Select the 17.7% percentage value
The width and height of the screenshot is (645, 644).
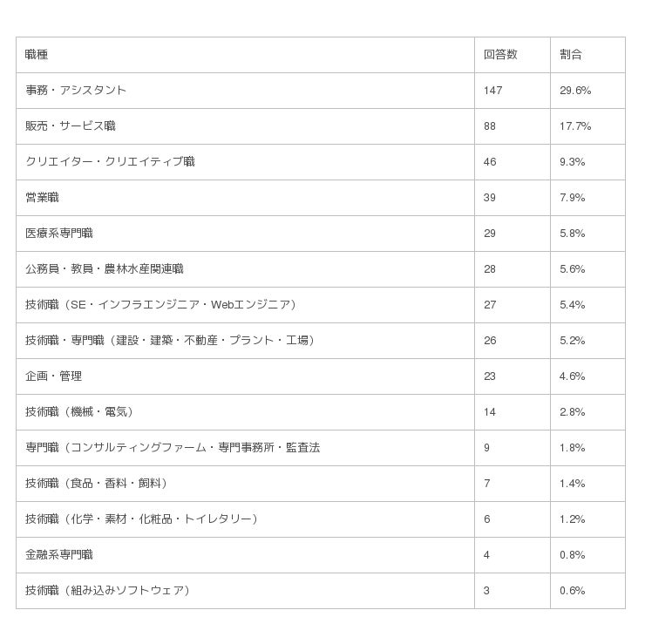[x=575, y=126]
